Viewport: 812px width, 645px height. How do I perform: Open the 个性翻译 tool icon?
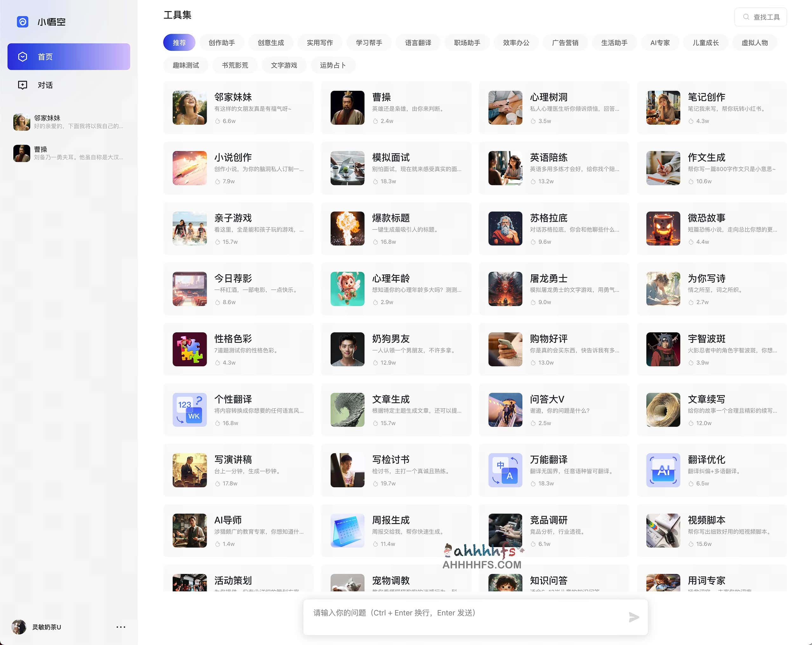pyautogui.click(x=189, y=410)
